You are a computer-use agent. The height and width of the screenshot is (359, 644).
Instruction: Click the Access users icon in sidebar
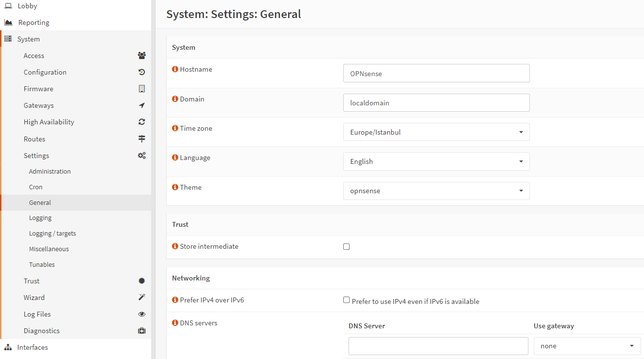pos(141,56)
